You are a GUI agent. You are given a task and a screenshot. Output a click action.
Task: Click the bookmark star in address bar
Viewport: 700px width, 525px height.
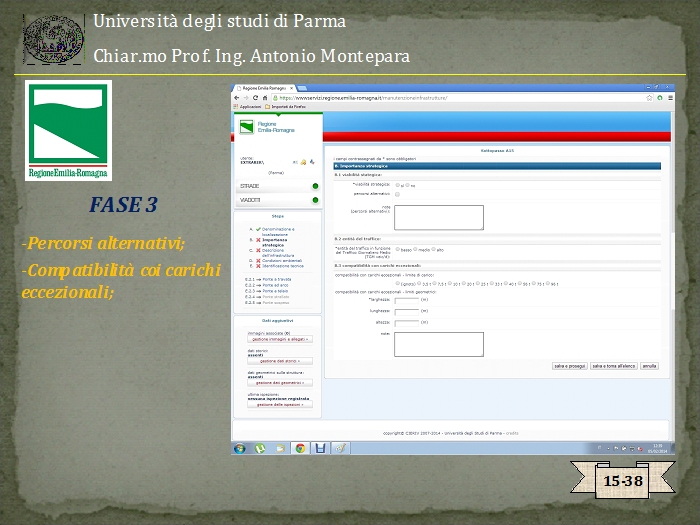click(648, 98)
